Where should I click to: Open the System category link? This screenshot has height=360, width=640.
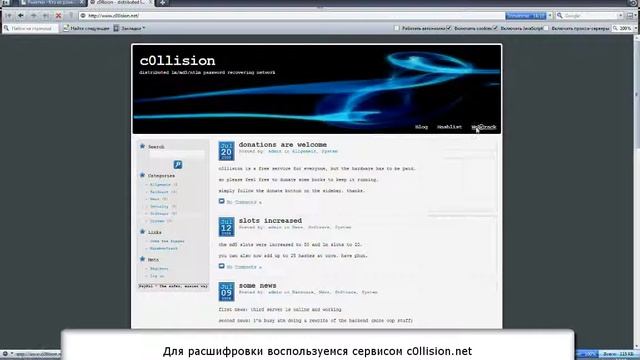click(157, 221)
